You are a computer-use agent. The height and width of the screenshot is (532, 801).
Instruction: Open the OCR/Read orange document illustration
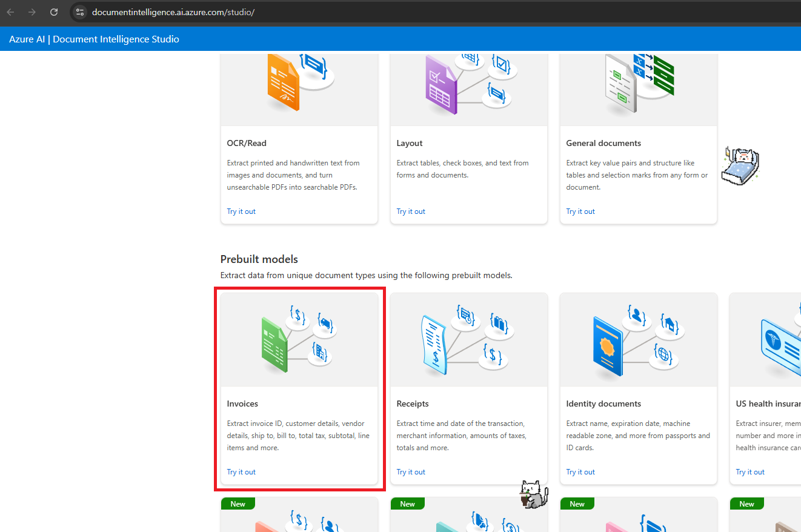[x=299, y=82]
